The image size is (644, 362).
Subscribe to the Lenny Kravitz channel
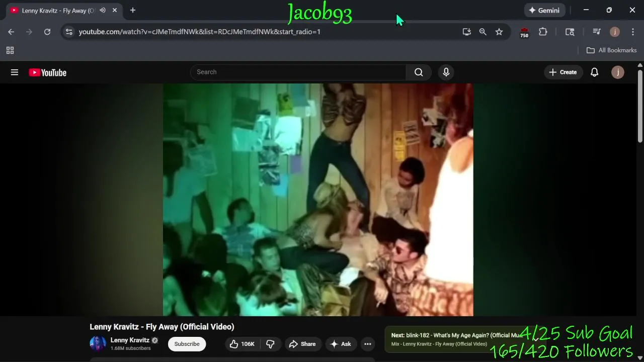pos(187,344)
